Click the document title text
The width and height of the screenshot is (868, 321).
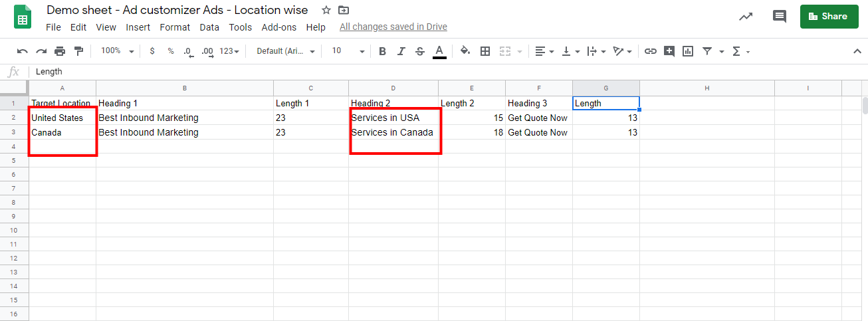[x=177, y=10]
